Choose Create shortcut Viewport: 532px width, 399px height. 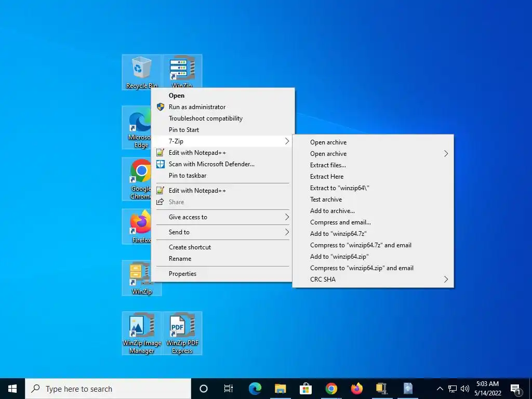coord(222,247)
